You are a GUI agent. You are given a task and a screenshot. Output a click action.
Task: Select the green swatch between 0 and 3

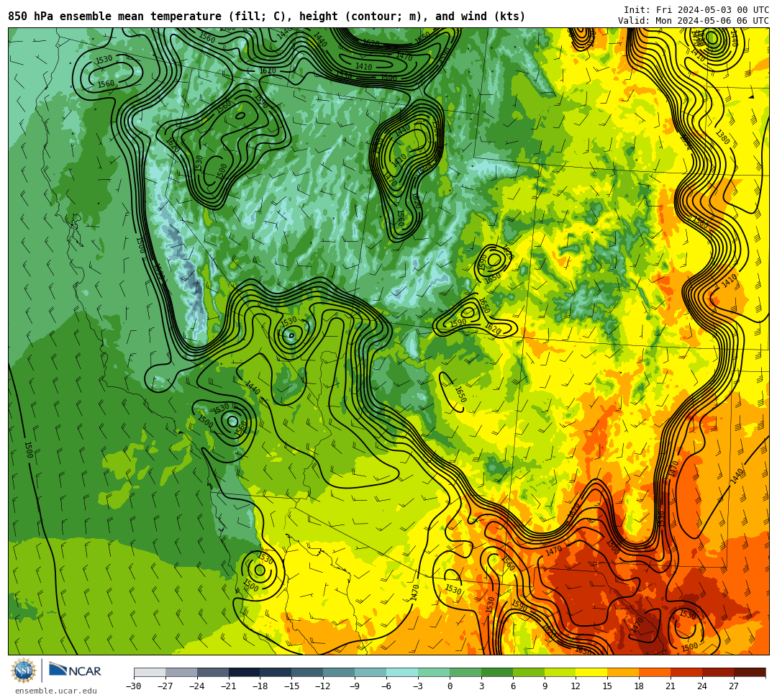coord(465,672)
